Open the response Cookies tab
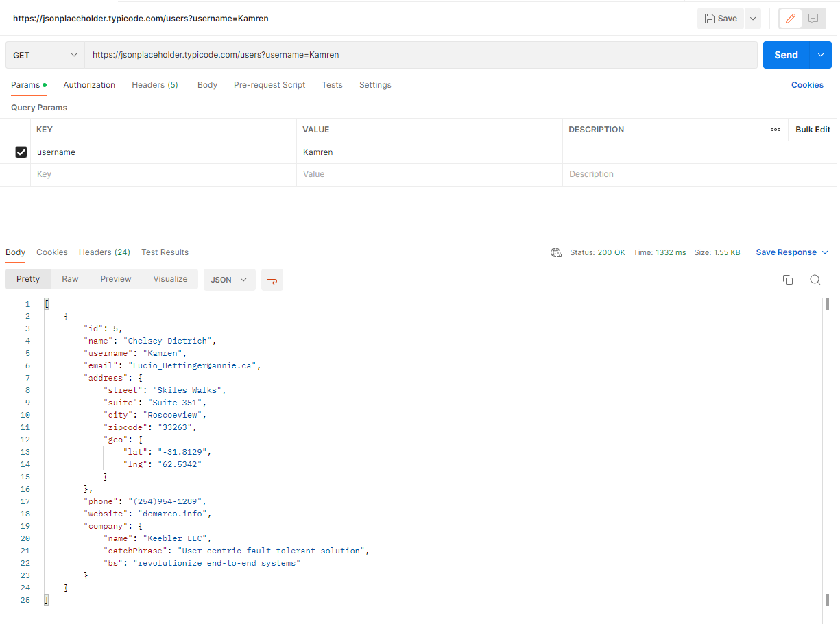Screen dimensions: 840x624 [52, 252]
